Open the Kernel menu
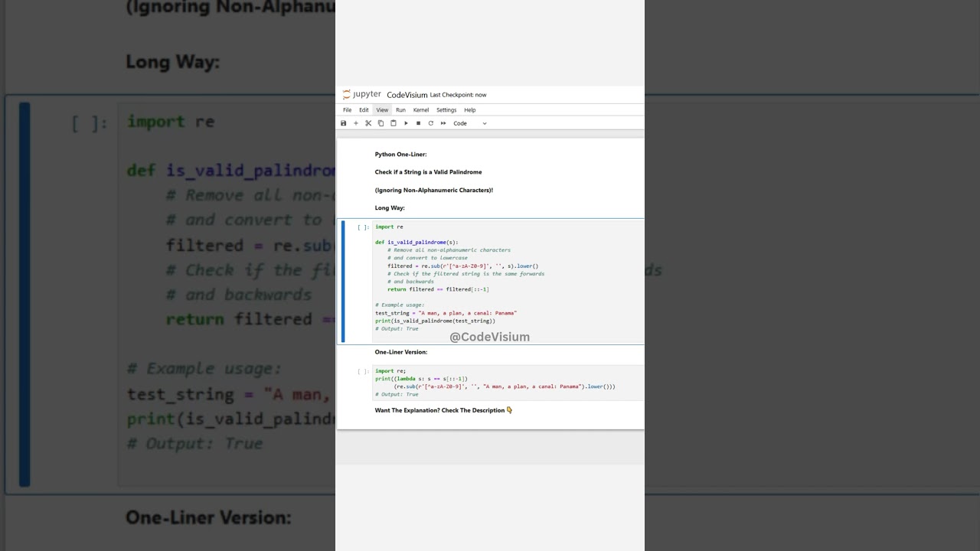Screen dimensions: 980x551 (421, 110)
